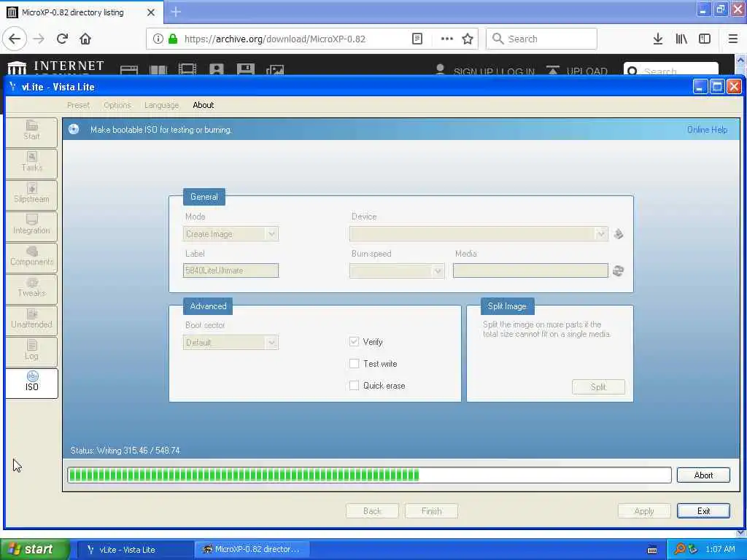Click the taskbar clock showing 1:07 AM
The width and height of the screenshot is (747, 560).
coord(720,550)
